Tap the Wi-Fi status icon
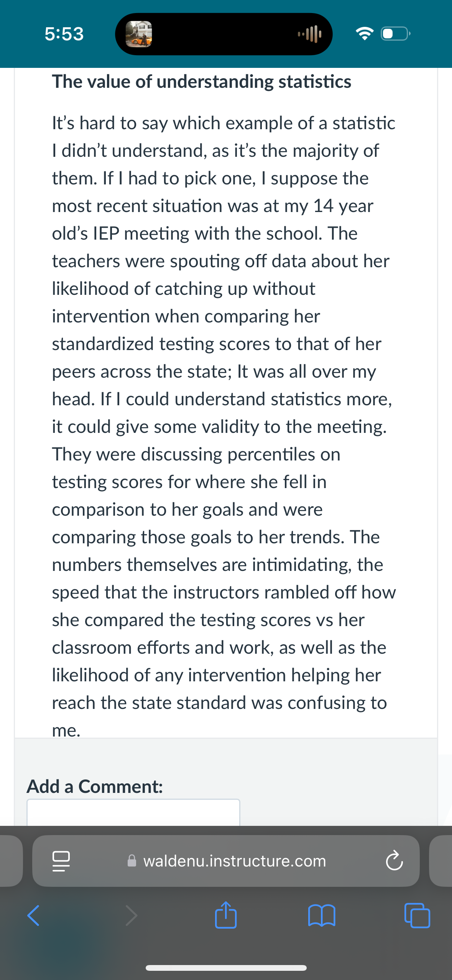This screenshot has width=452, height=980. point(365,34)
